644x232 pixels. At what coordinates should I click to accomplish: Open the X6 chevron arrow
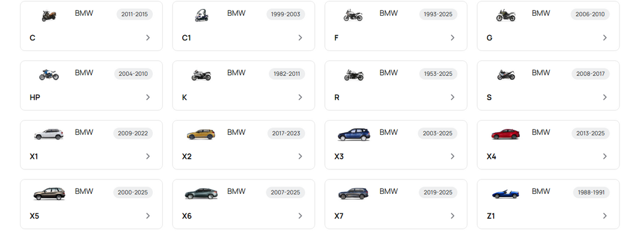pos(300,216)
